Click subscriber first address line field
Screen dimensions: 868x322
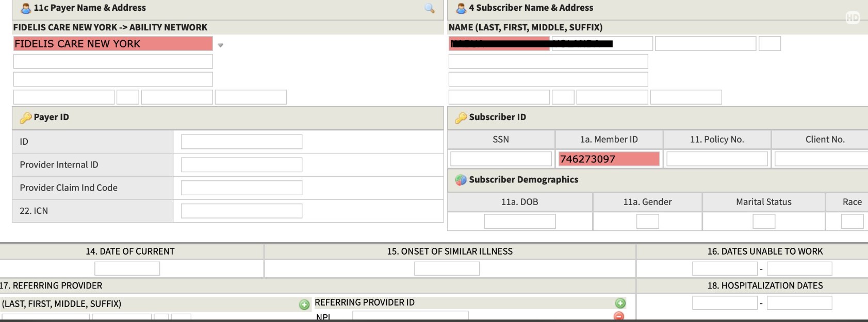pos(548,61)
